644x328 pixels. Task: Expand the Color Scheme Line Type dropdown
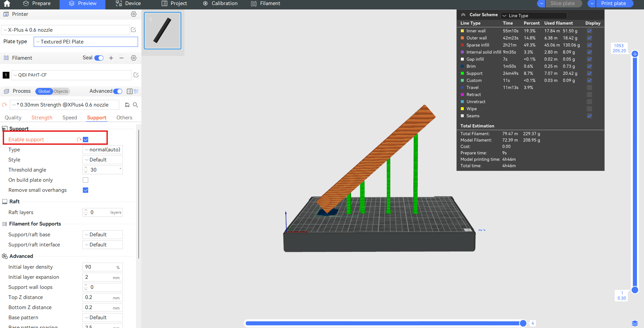pos(534,16)
